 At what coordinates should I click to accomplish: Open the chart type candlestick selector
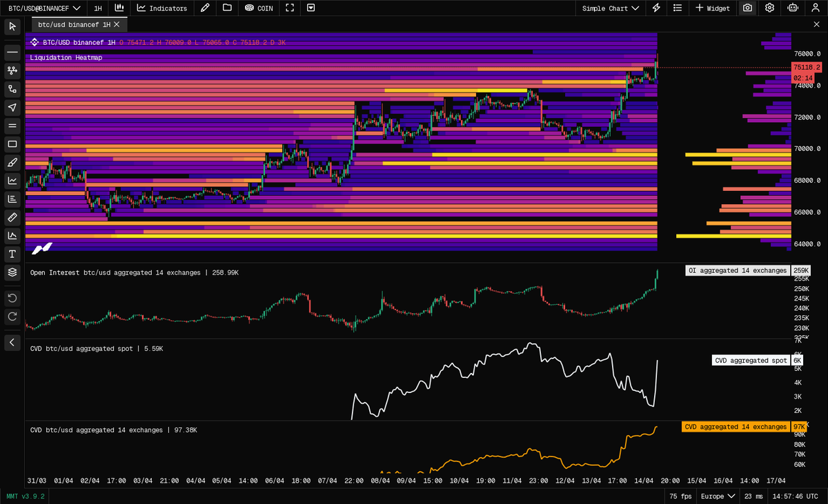(x=119, y=8)
